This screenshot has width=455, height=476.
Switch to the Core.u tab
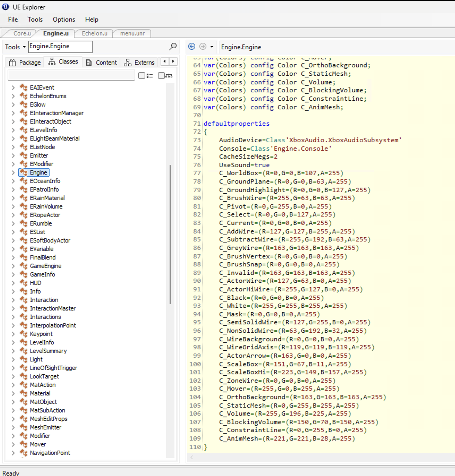(x=22, y=33)
